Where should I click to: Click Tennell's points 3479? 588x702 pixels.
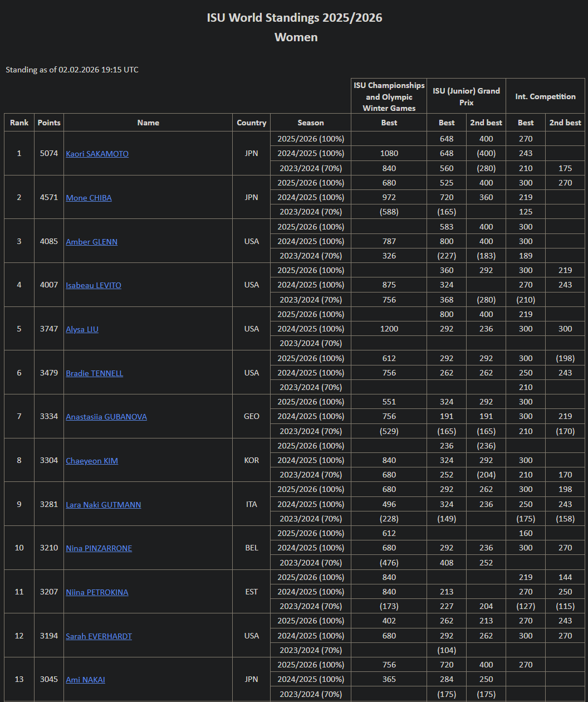click(49, 373)
